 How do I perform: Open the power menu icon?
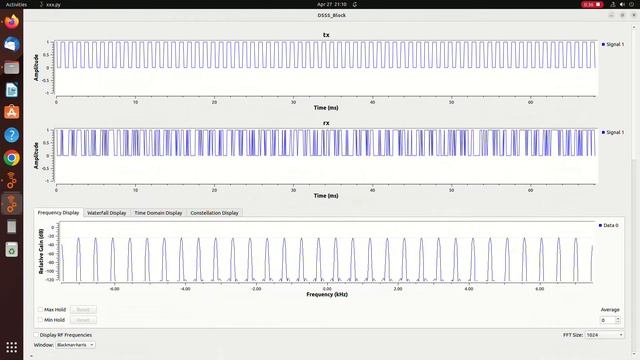tap(631, 4)
